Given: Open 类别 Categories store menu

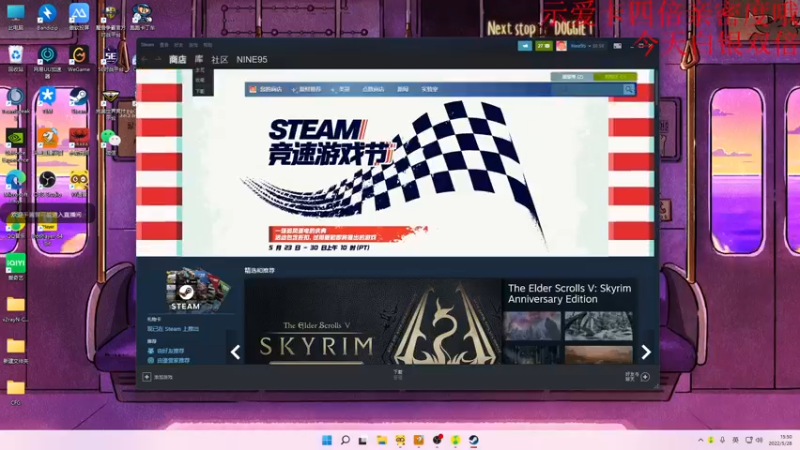Looking at the screenshot, I should pyautogui.click(x=344, y=89).
